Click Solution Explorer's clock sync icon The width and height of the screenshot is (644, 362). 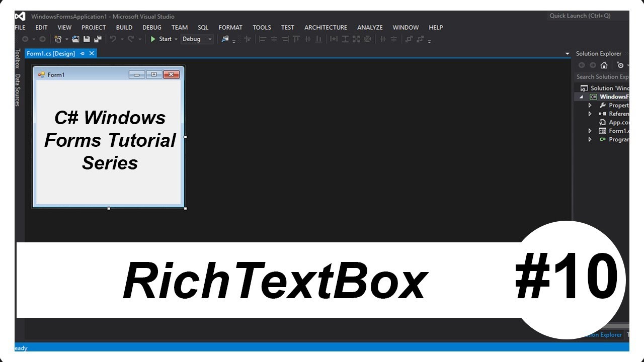pos(620,65)
